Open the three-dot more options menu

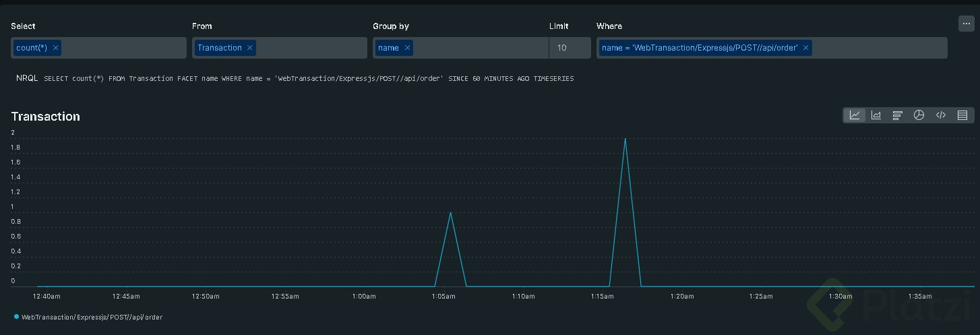tap(966, 24)
